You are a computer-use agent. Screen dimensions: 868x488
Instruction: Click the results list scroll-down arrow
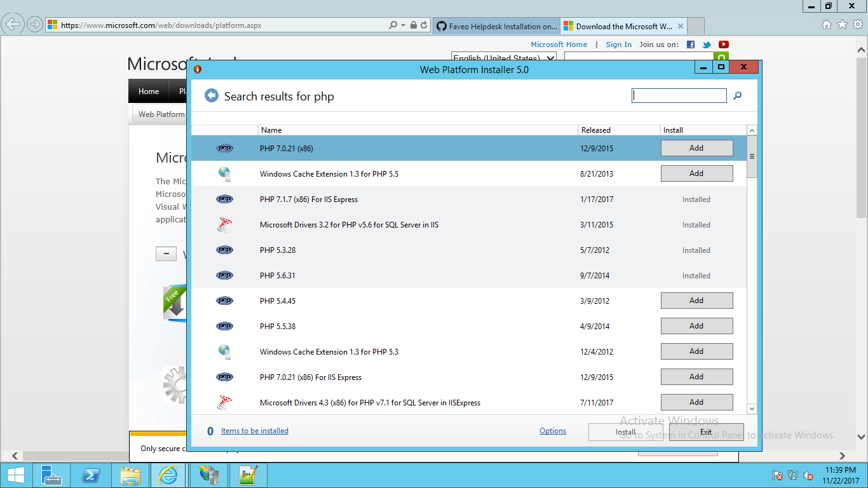click(752, 409)
